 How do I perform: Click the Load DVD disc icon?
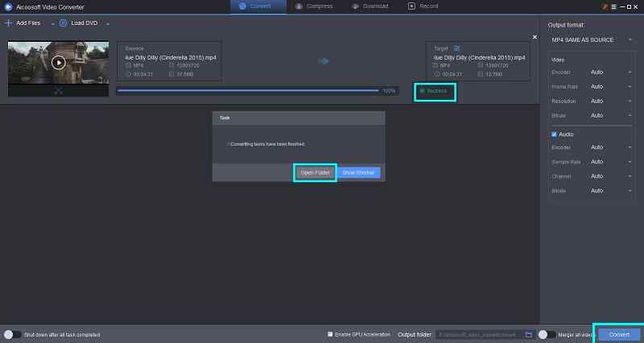pyautogui.click(x=64, y=23)
